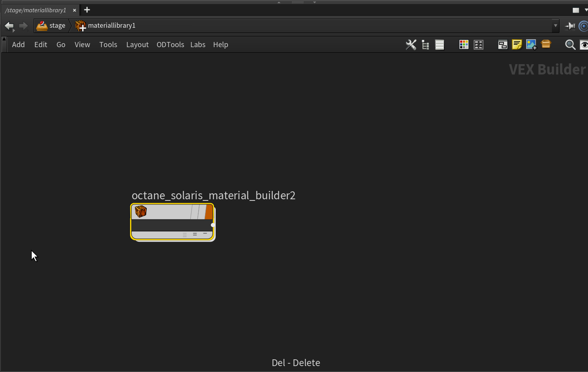The height and width of the screenshot is (372, 588).
Task: Open the pane tab menu arrow at top right
Action: (586, 10)
